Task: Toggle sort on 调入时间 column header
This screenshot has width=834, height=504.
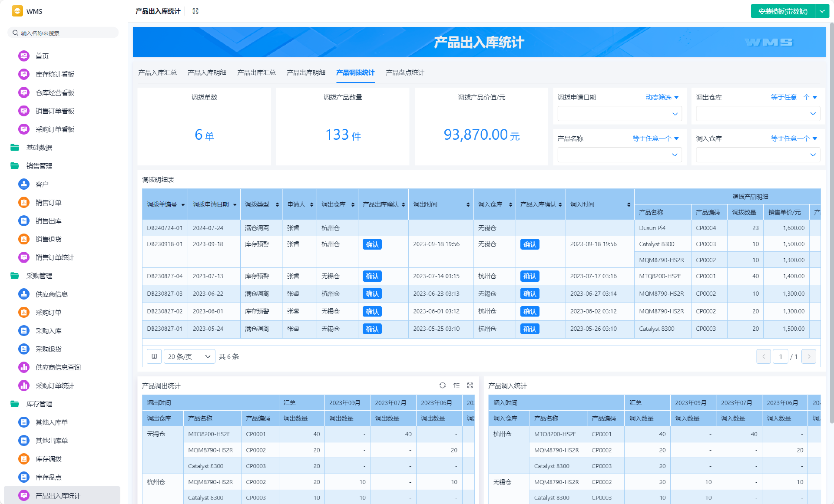Action: [629, 204]
